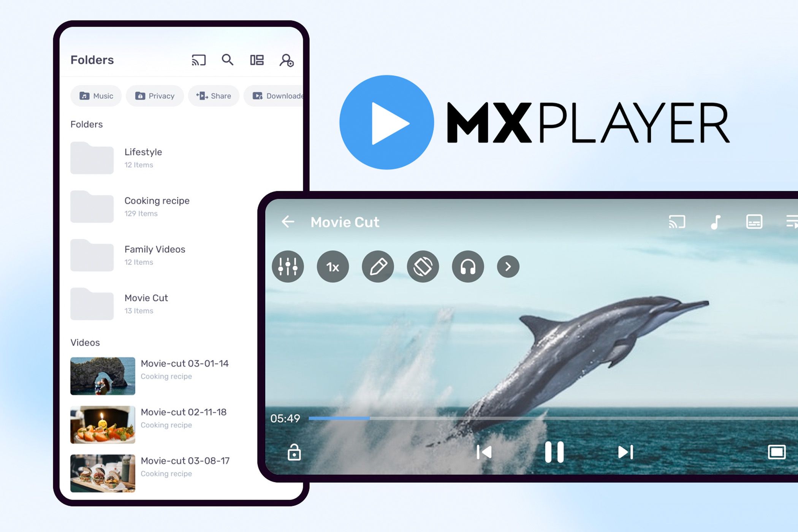Click the search icon in Folders view
Screen dimensions: 798x532
pos(227,59)
